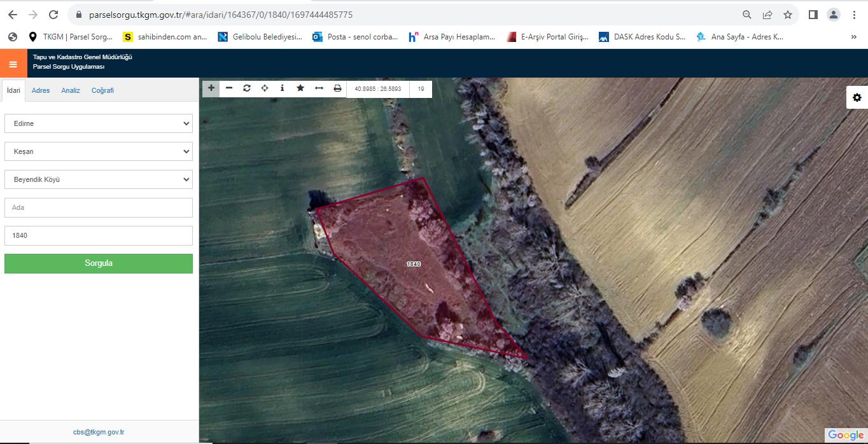Expand the Beyendik Köyü neighborhood dropdown
Viewport: 868px width, 444px height.
pos(99,179)
